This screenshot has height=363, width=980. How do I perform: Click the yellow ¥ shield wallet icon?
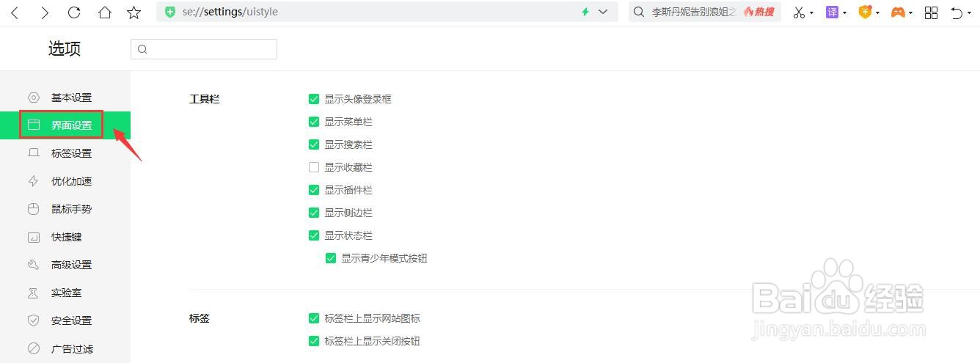[x=865, y=12]
